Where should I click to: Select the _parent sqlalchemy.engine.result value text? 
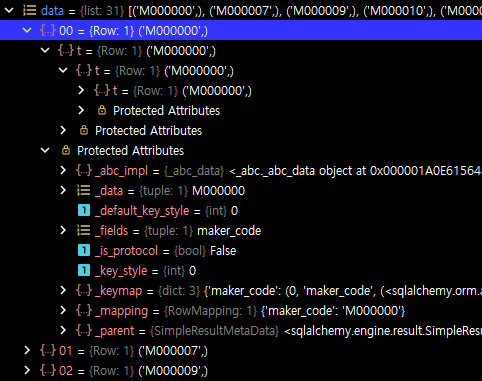click(383, 331)
